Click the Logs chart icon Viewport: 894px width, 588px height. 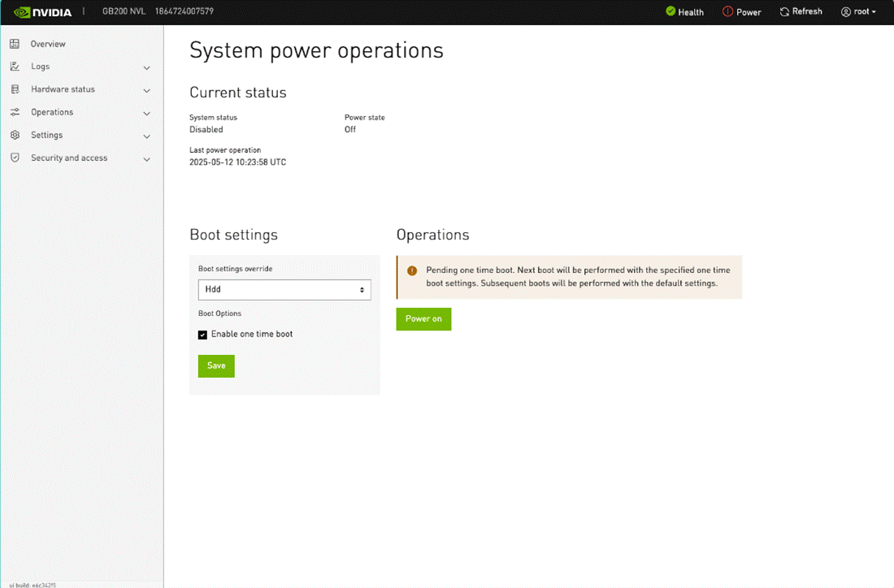(15, 67)
